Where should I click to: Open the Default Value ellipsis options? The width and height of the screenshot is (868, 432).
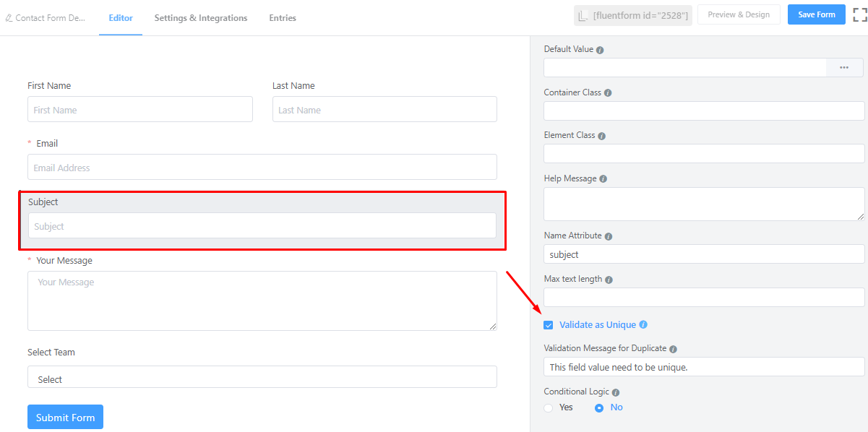pyautogui.click(x=844, y=67)
